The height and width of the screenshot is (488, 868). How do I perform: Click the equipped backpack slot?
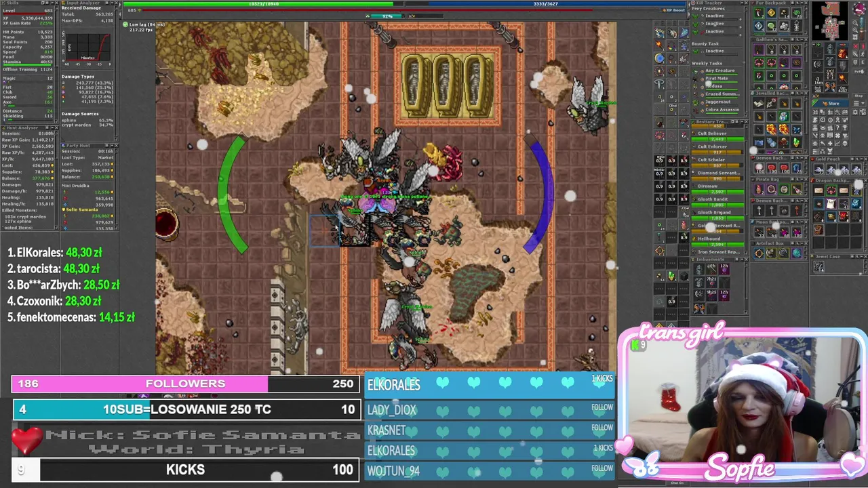[x=843, y=53]
